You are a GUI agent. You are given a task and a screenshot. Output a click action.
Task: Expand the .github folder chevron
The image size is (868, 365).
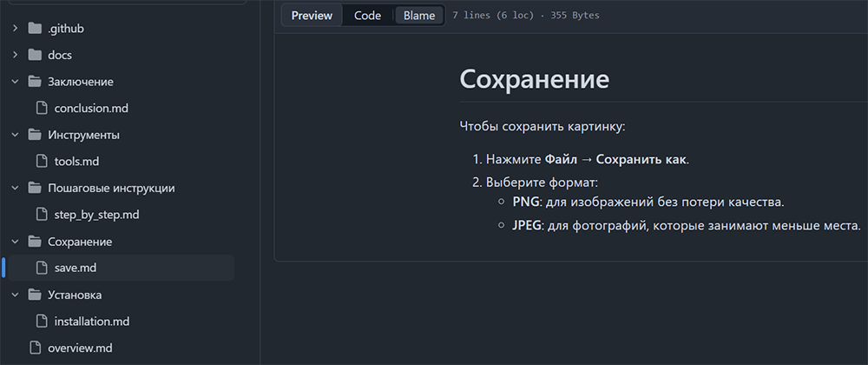pyautogui.click(x=16, y=29)
